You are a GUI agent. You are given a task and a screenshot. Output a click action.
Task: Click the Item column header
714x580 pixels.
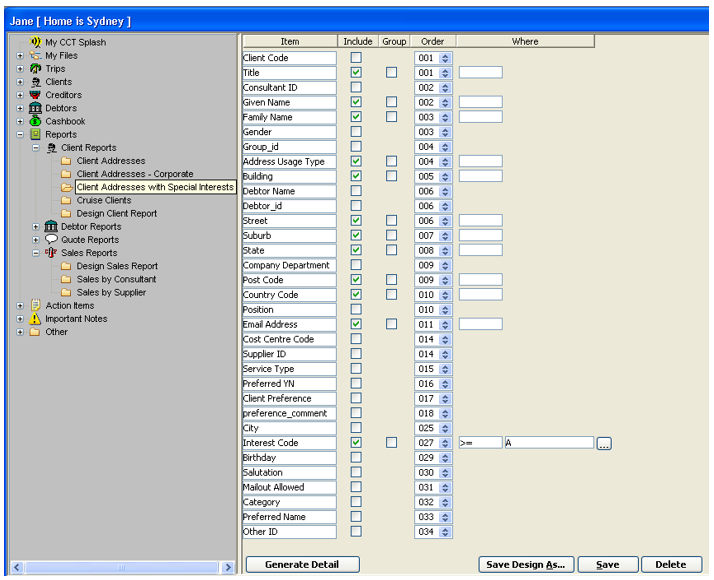pos(290,41)
